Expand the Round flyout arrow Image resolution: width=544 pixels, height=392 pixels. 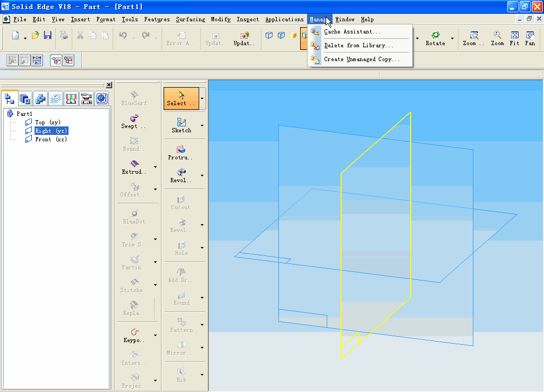tap(202, 297)
